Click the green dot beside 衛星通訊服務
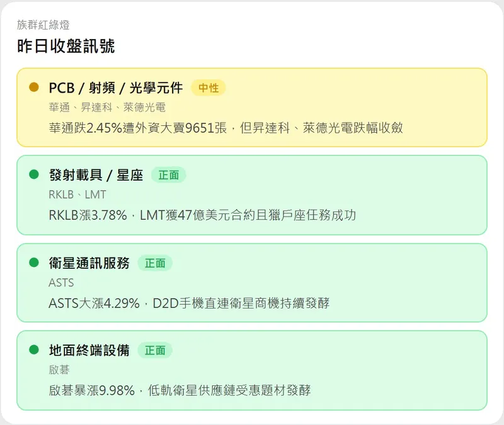 (x=35, y=263)
